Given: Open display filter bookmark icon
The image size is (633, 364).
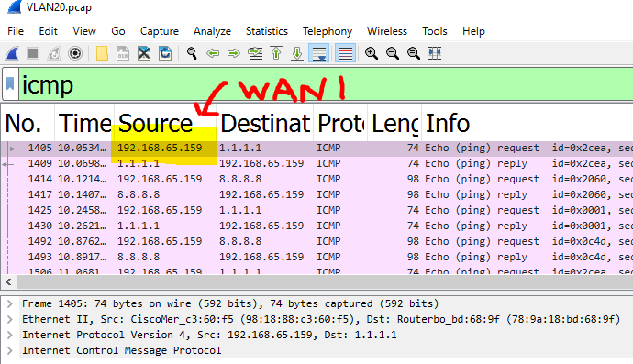Looking at the screenshot, I should pyautogui.click(x=10, y=84).
